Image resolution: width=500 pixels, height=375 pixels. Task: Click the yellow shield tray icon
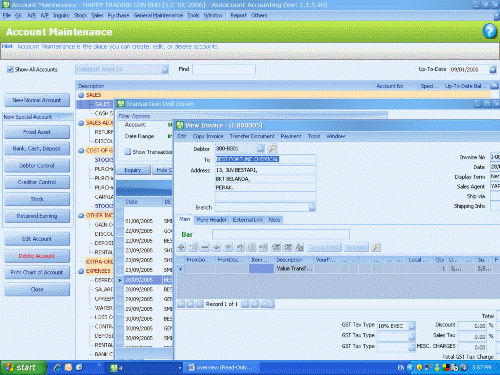pyautogui.click(x=419, y=368)
